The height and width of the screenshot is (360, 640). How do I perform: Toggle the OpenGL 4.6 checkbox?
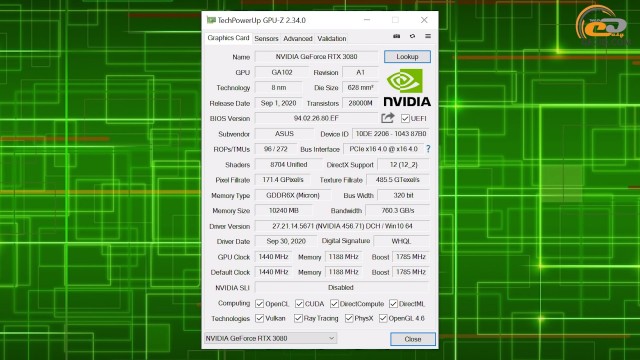pos(383,318)
